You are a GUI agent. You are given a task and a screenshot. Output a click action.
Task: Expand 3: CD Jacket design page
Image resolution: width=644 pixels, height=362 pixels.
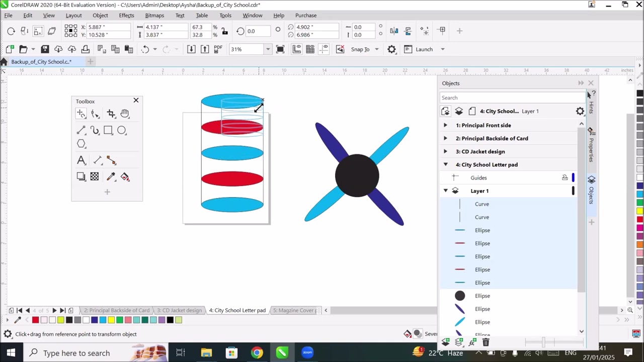[445, 151]
